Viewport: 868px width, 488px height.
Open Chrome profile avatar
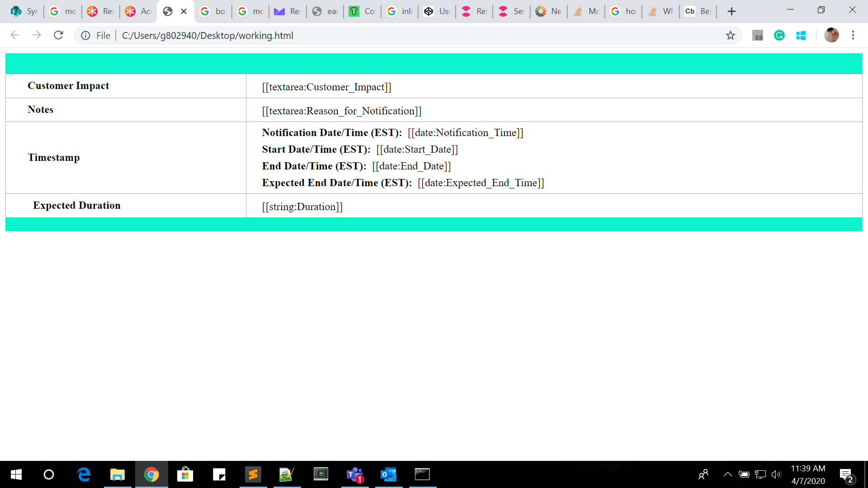[831, 35]
